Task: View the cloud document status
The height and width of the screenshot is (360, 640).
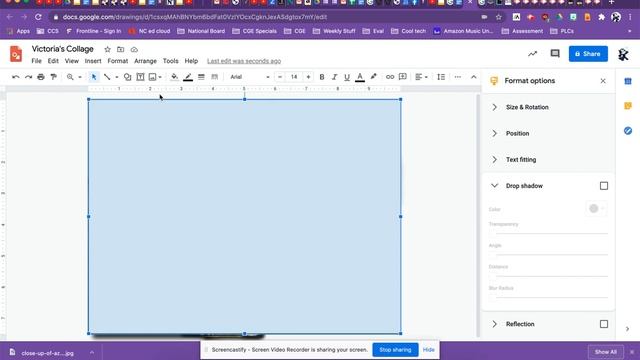Action: 134,49
